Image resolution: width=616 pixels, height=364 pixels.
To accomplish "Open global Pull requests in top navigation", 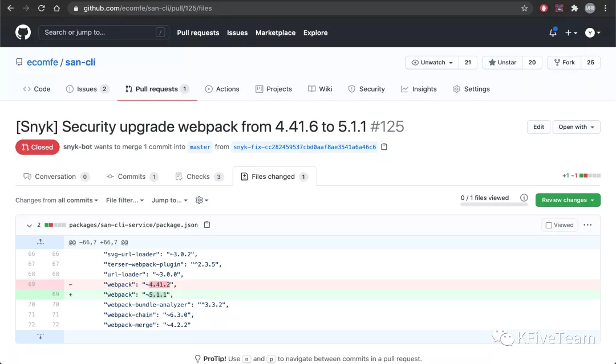I will [x=198, y=33].
